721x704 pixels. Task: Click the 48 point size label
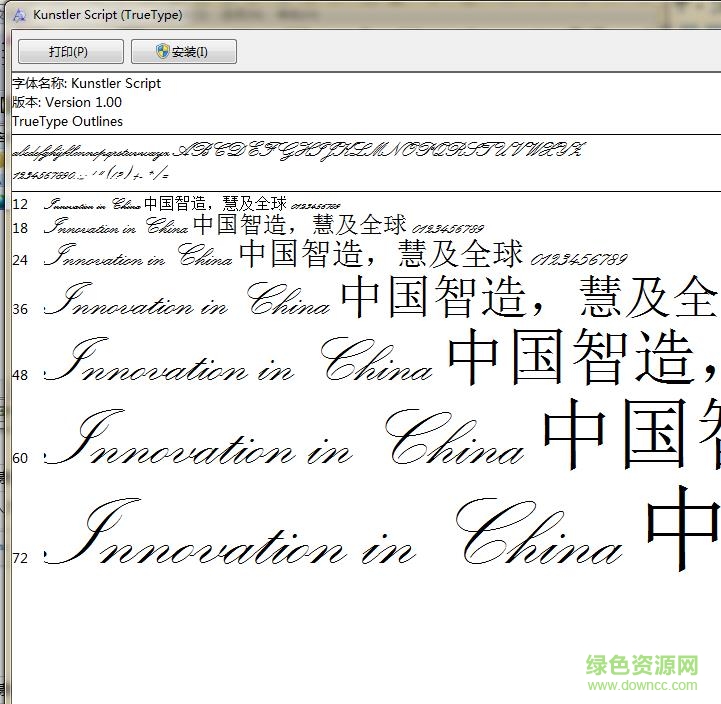coord(20,375)
